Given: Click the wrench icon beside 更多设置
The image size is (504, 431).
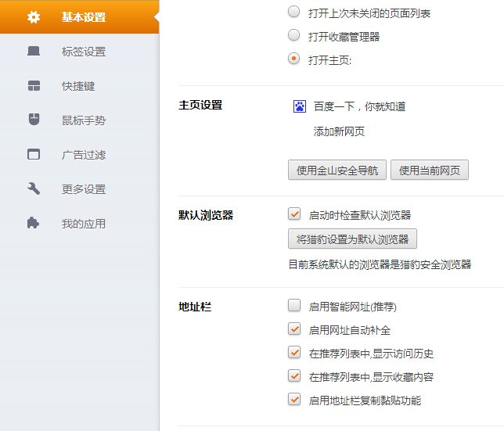Looking at the screenshot, I should click(34, 189).
